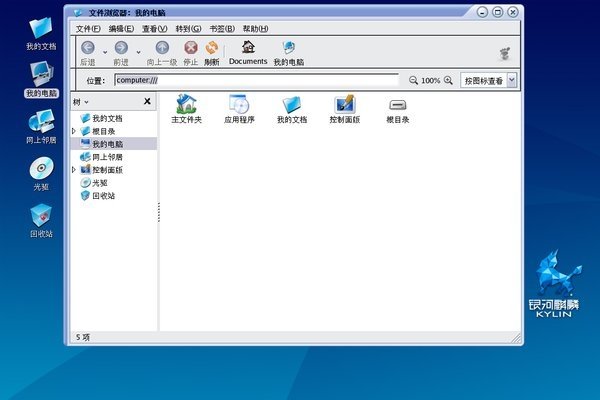600x400 pixels.
Task: Click the 5 项 status bar text
Action: (x=83, y=337)
